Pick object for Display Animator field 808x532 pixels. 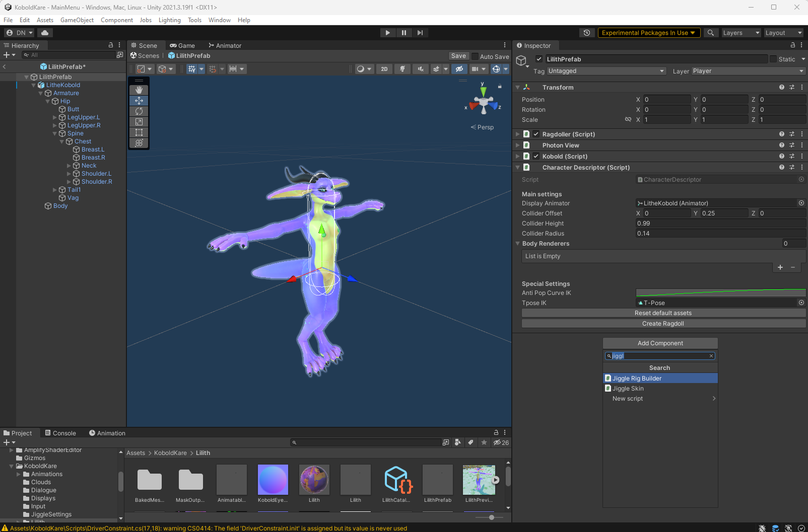tap(801, 203)
